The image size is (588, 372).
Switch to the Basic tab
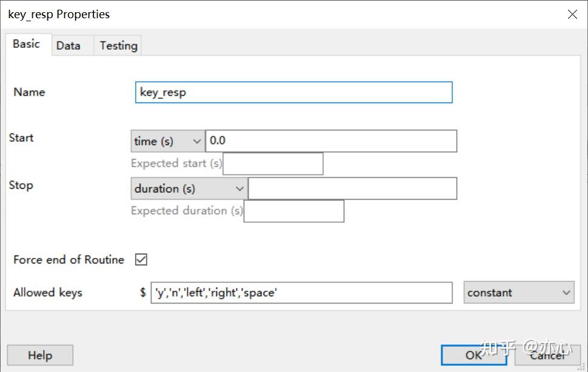tap(26, 44)
